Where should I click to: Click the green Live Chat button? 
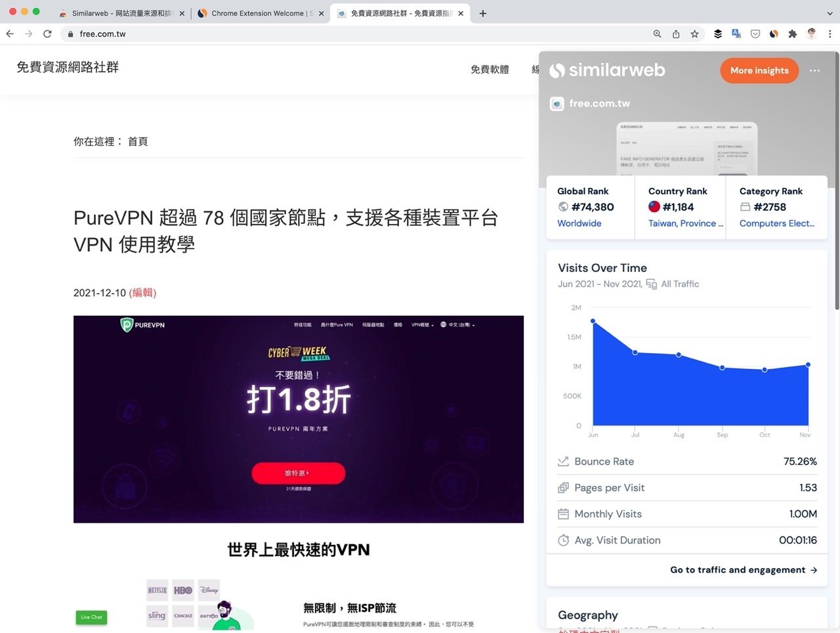tap(91, 617)
